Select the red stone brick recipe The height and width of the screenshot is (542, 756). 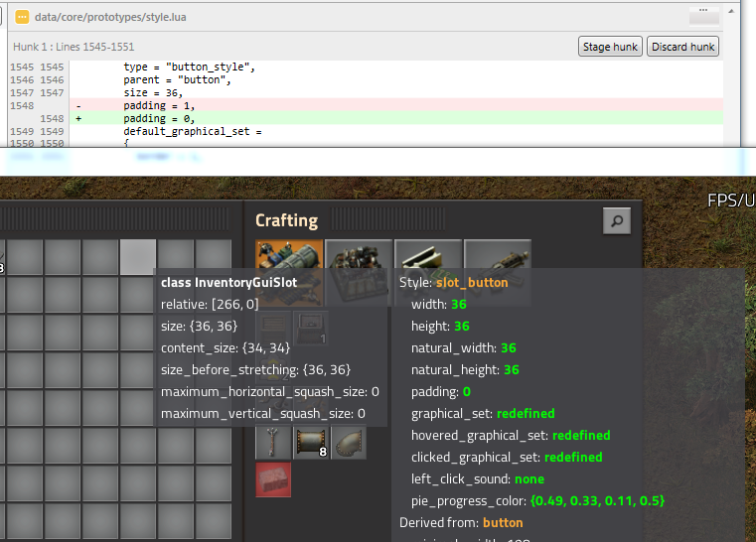tap(273, 479)
